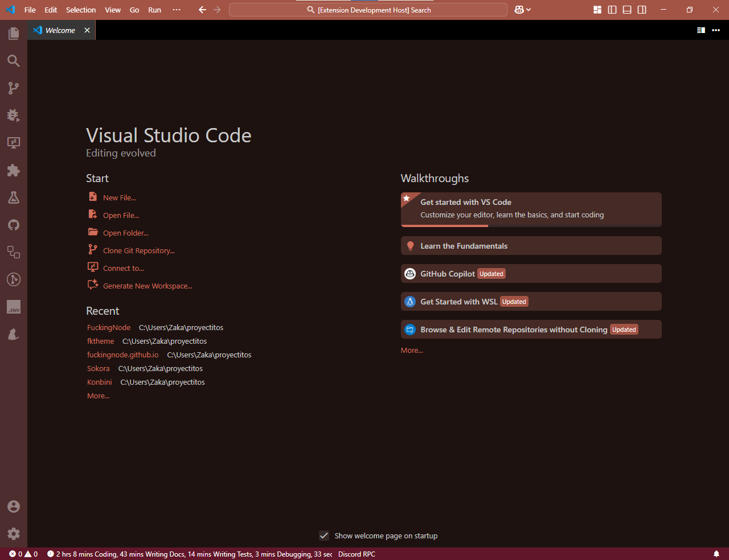This screenshot has height=560, width=729.
Task: Click Clone Git Repository... link
Action: pyautogui.click(x=139, y=250)
